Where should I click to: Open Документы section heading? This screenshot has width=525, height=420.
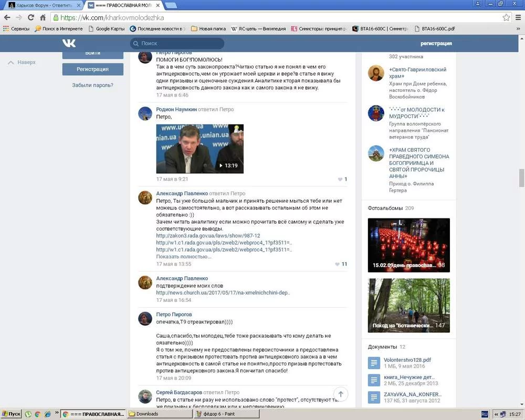pos(382,346)
